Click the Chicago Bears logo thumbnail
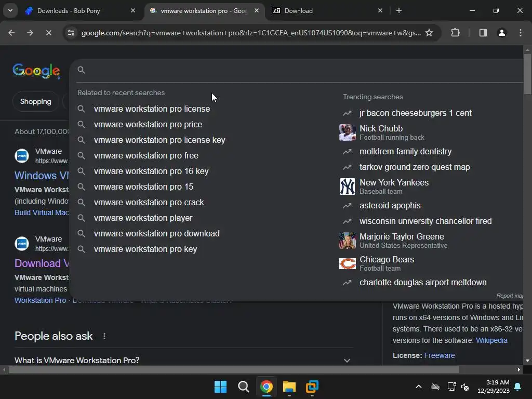532x399 pixels. (x=348, y=263)
